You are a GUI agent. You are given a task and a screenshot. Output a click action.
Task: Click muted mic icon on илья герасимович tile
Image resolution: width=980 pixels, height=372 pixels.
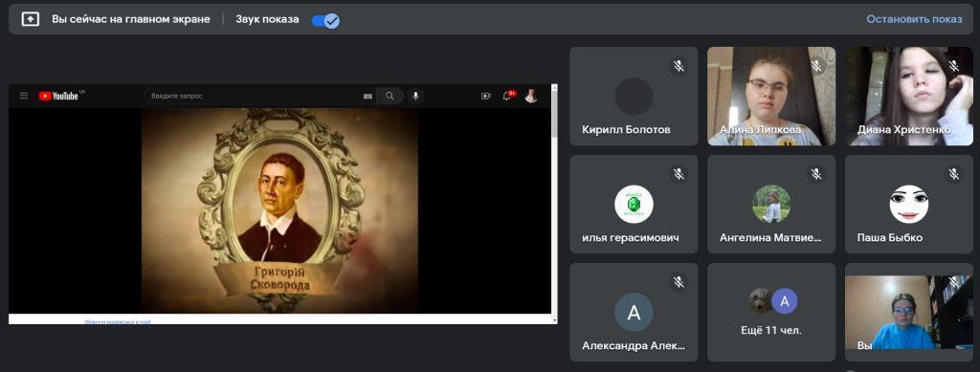coord(679,174)
